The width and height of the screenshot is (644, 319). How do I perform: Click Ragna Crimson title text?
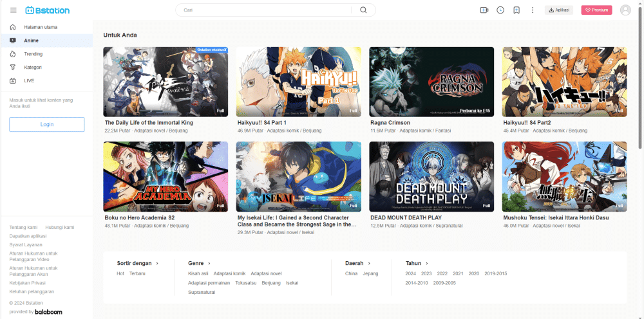(x=390, y=123)
